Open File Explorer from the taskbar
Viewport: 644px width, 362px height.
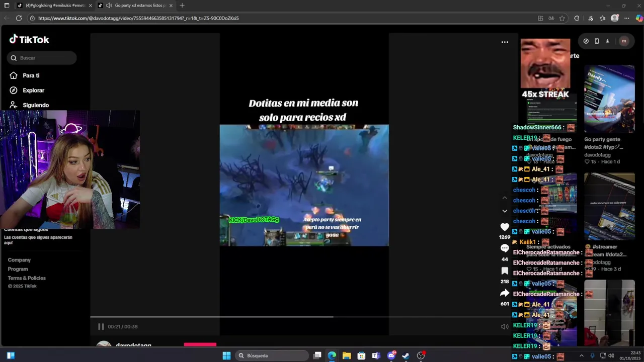point(347,355)
